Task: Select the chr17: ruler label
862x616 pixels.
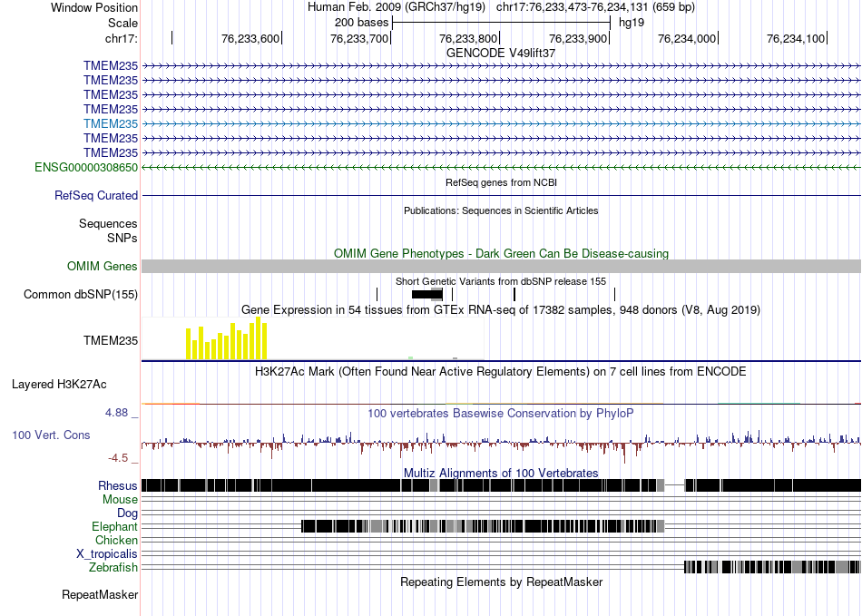Action: click(121, 38)
